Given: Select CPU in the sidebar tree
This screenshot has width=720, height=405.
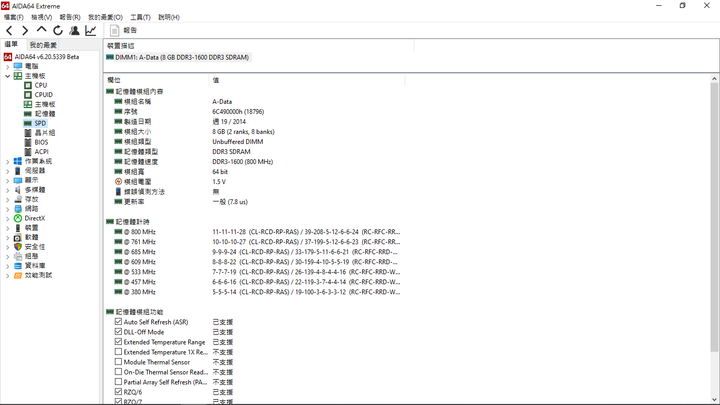Looking at the screenshot, I should [41, 85].
